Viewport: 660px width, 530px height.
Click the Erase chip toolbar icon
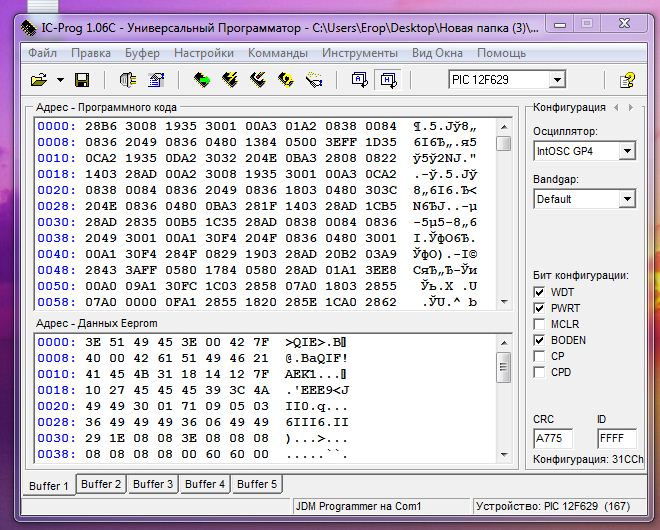[x=258, y=79]
